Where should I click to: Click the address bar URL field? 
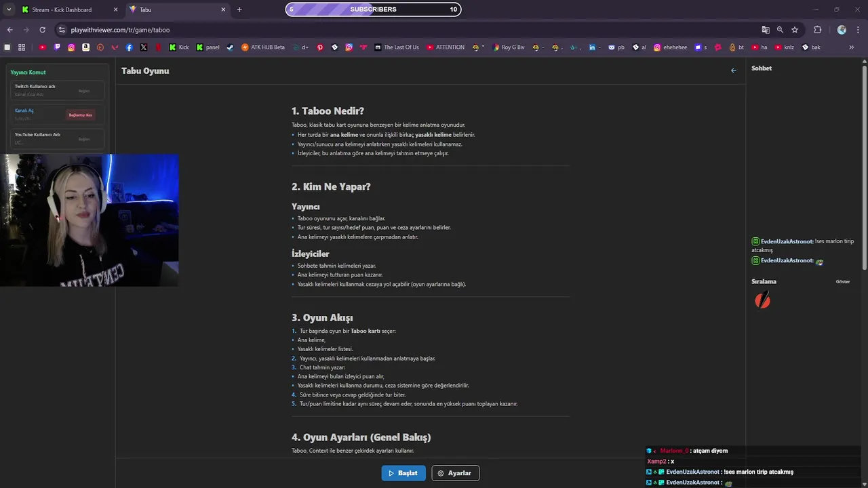coord(407,30)
